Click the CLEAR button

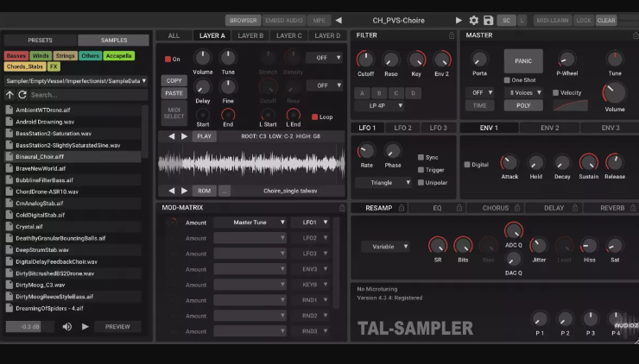pos(606,21)
